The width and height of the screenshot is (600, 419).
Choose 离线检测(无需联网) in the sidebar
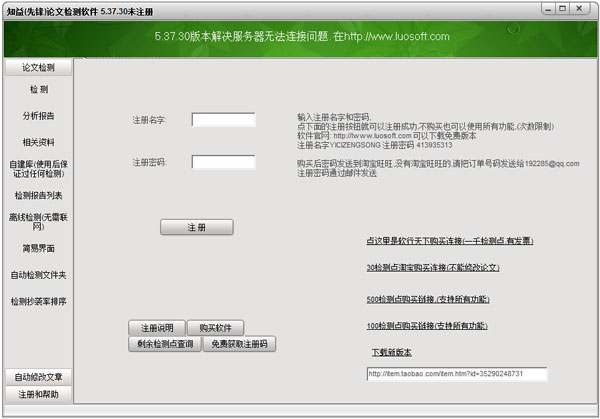coord(38,222)
